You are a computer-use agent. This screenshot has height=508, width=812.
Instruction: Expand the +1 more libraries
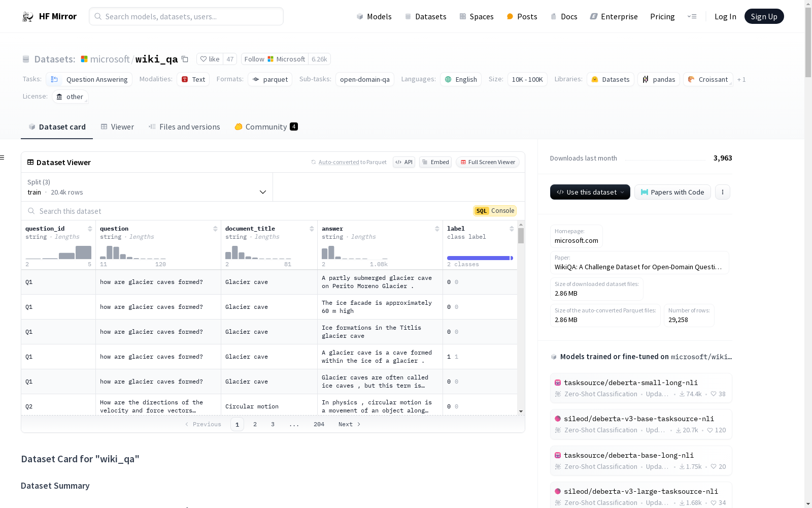point(741,79)
